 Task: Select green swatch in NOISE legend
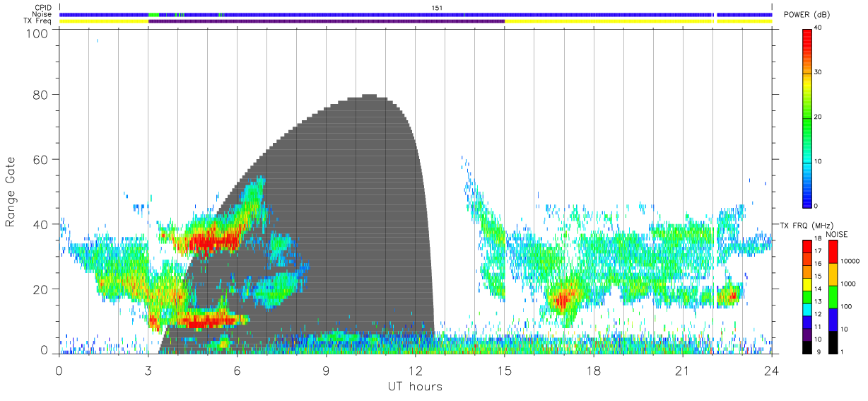tap(833, 297)
